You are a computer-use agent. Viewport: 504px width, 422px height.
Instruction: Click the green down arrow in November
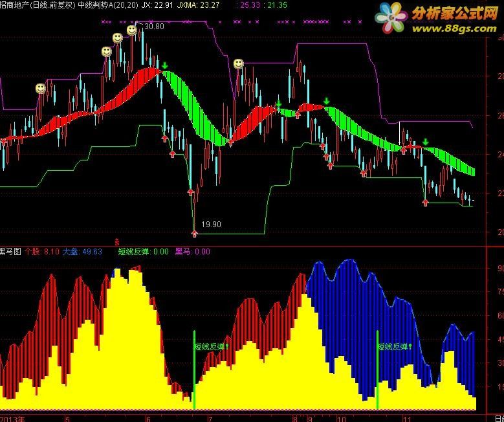point(426,142)
